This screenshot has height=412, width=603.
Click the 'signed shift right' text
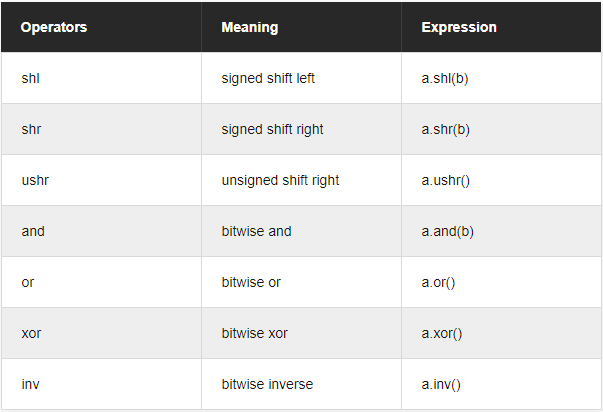click(272, 129)
